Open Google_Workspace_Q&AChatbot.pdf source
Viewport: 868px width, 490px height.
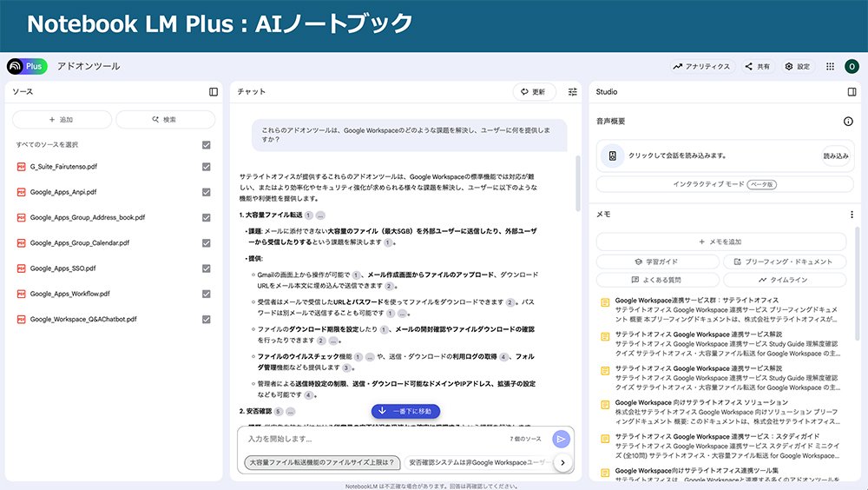tap(83, 319)
